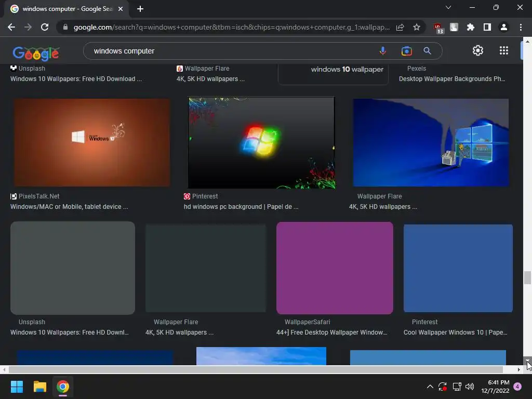The width and height of the screenshot is (532, 399).
Task: Click the PixelsTalk.Net source label
Action: [x=39, y=196]
